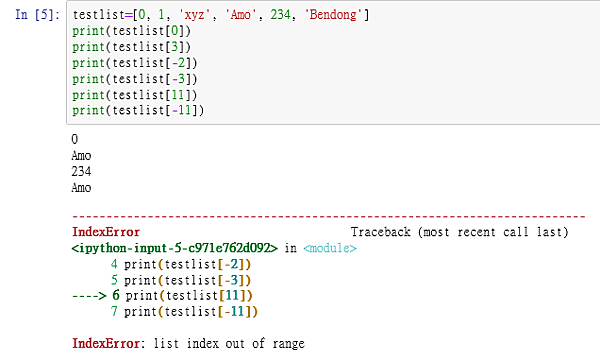Click the print(testlist[-2]) line in input cell
Screen dimensions: 600x361
[x=135, y=63]
